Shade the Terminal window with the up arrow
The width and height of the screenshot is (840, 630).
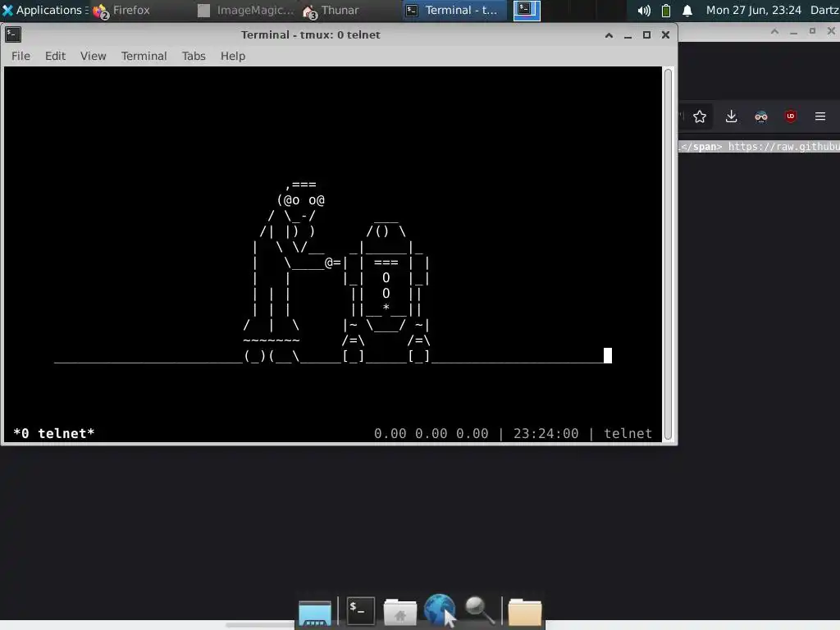(x=609, y=35)
